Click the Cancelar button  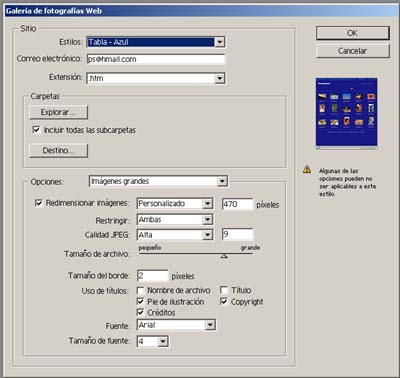click(x=352, y=51)
